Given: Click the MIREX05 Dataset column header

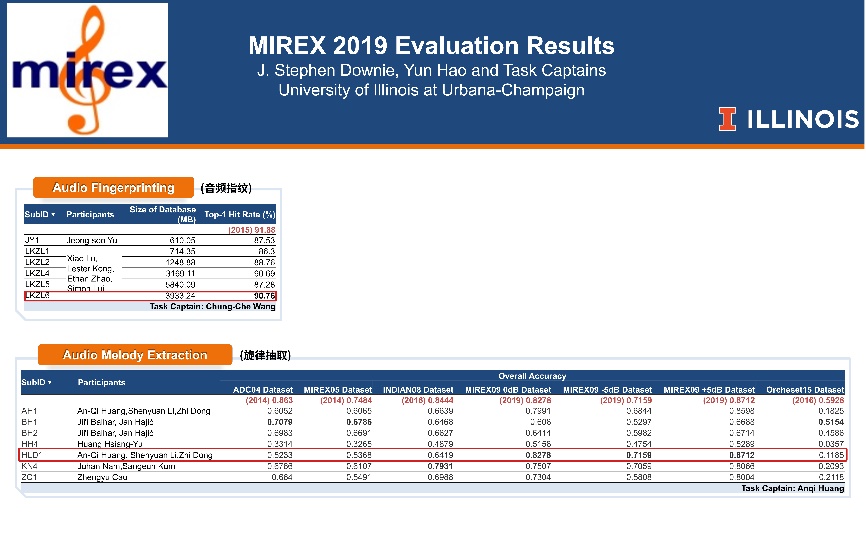Looking at the screenshot, I should (337, 390).
